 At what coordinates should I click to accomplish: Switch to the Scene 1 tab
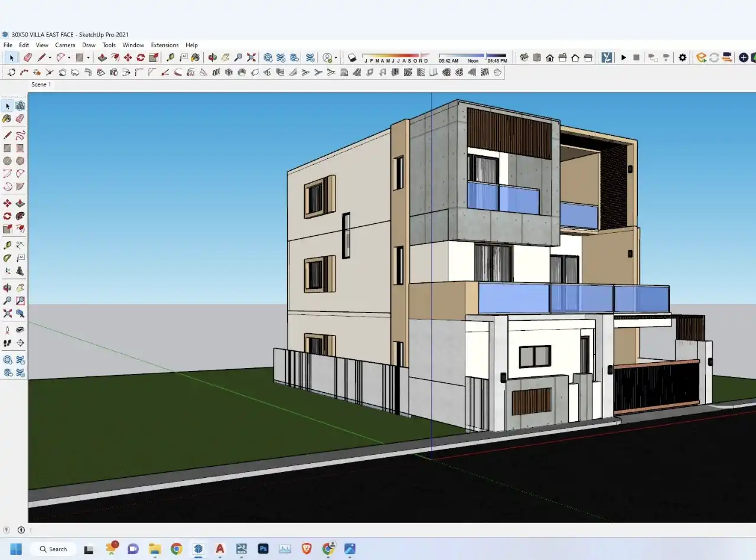point(41,84)
